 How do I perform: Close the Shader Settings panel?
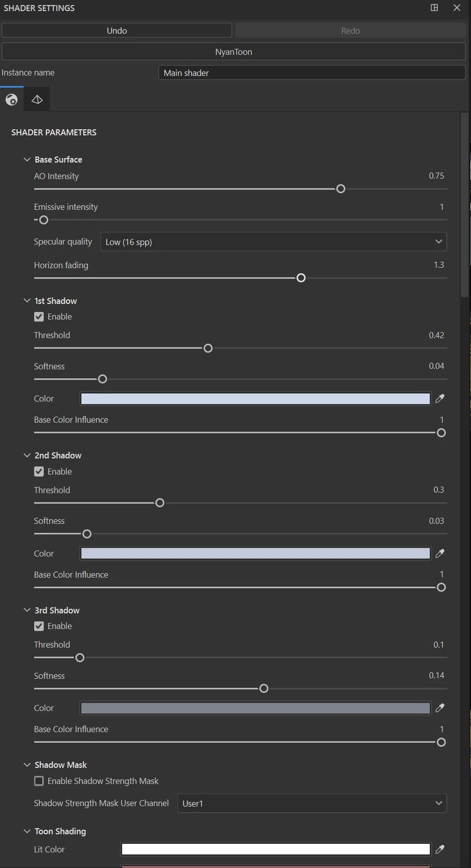457,8
